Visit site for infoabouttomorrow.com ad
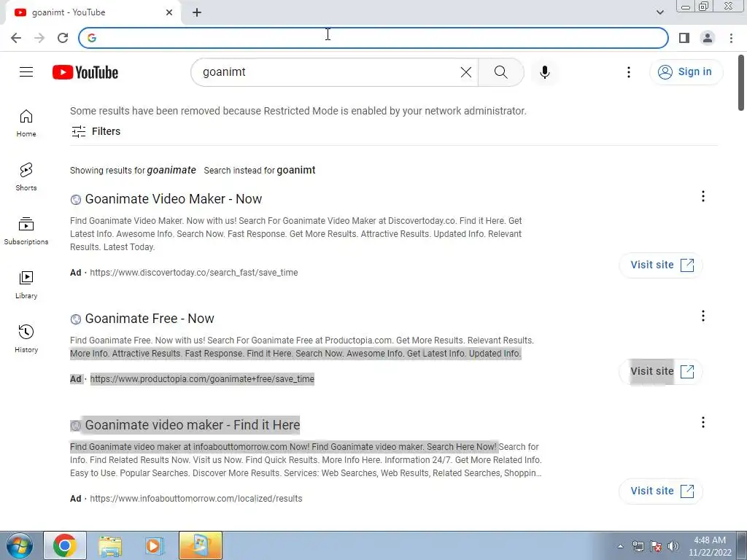The height and width of the screenshot is (560, 747). [661, 491]
